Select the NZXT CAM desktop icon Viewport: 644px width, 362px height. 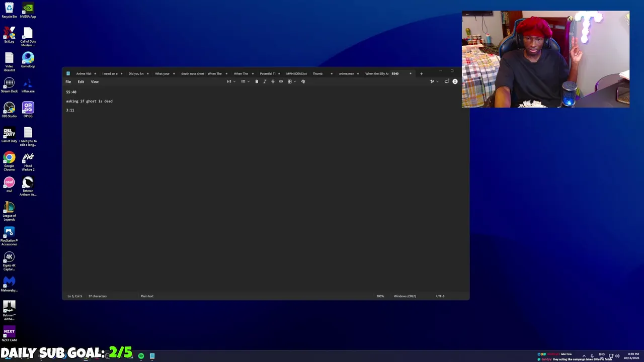click(x=9, y=334)
